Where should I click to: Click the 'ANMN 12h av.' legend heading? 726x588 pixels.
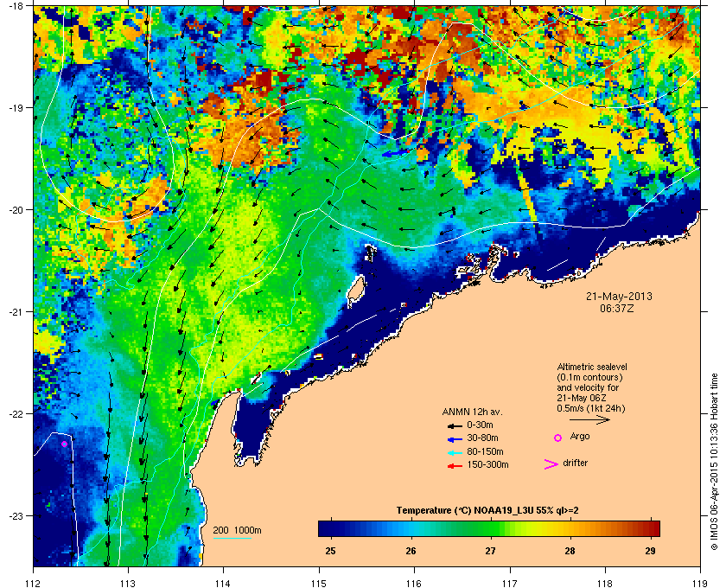[x=472, y=412]
